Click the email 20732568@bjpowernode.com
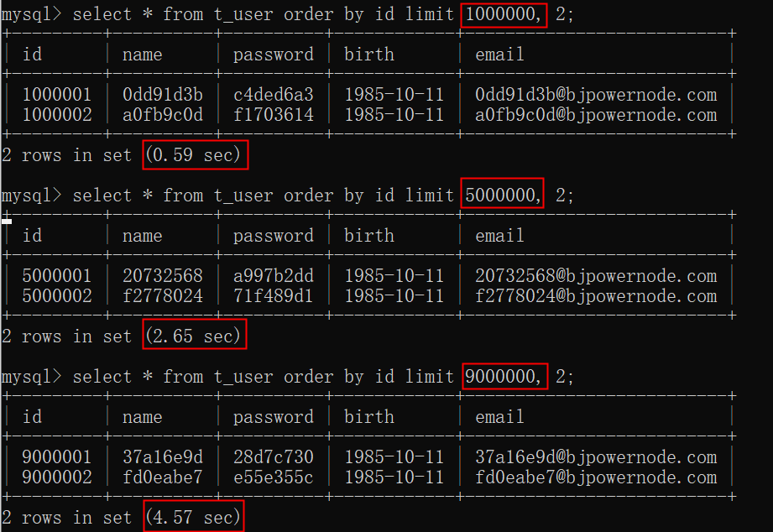This screenshot has width=773, height=532. [x=596, y=276]
